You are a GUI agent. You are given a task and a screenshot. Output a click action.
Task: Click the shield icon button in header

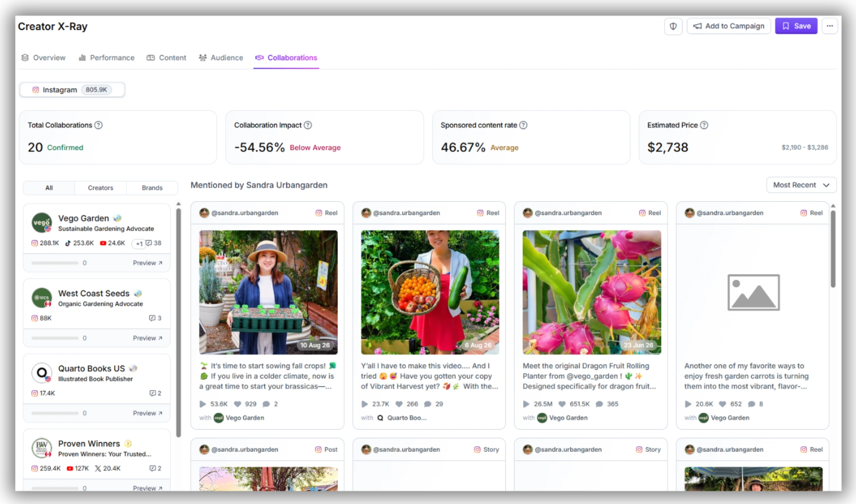(673, 26)
